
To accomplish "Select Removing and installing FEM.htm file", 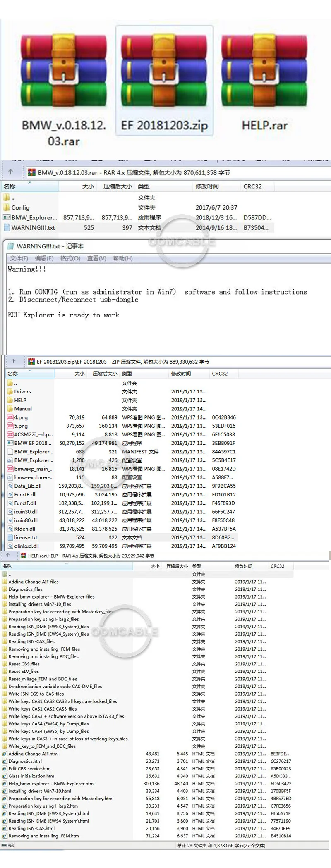I will click(43, 836).
